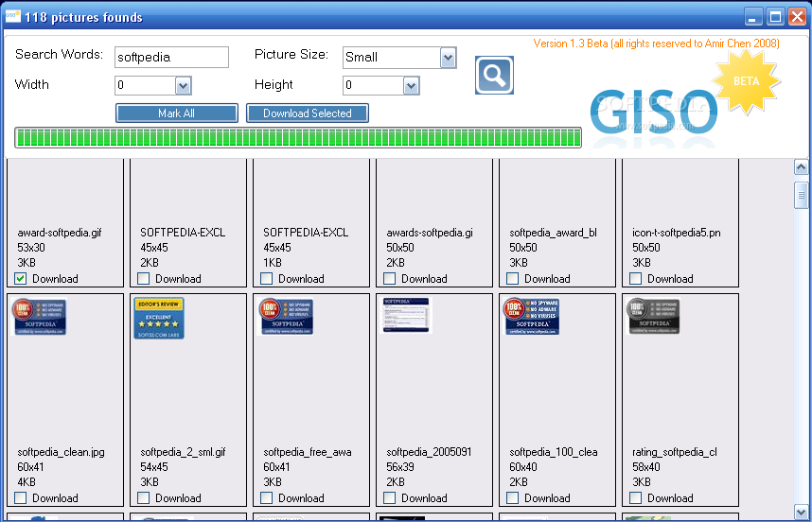Screen dimensions: 812x522
Task: Click the Width value field
Action: 146,85
